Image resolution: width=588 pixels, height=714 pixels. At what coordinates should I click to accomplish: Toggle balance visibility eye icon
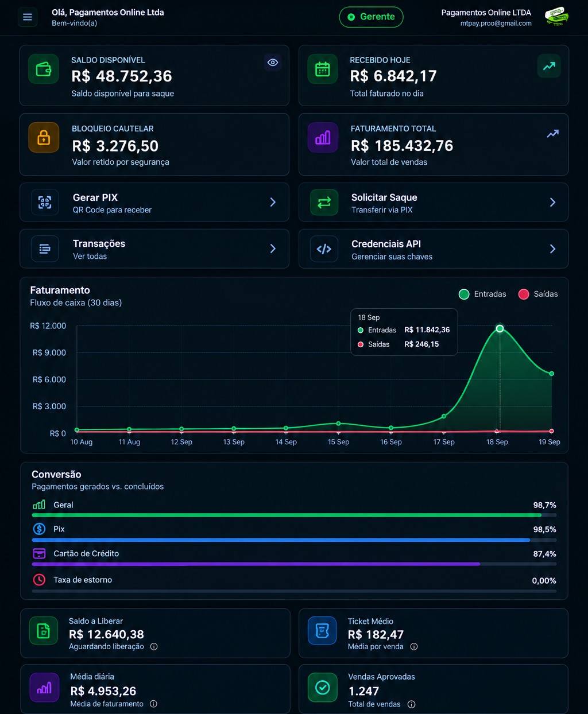click(x=273, y=63)
